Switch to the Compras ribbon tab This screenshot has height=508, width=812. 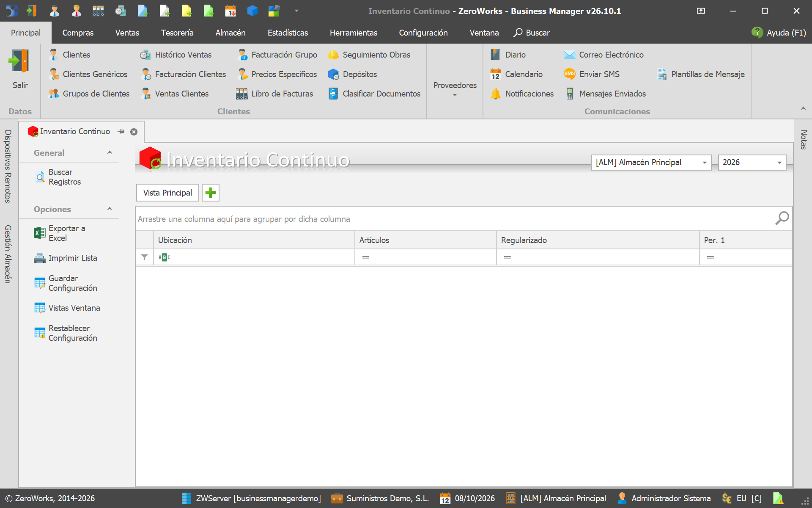click(78, 33)
